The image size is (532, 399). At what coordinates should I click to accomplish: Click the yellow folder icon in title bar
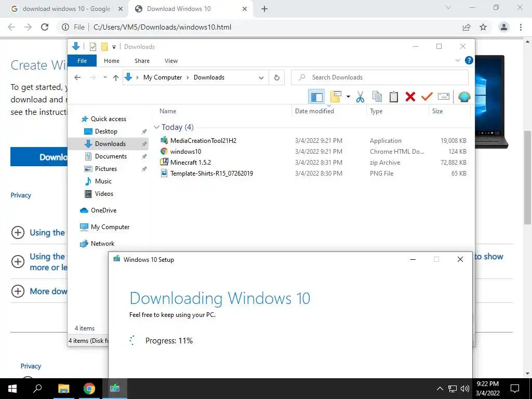coord(104,47)
